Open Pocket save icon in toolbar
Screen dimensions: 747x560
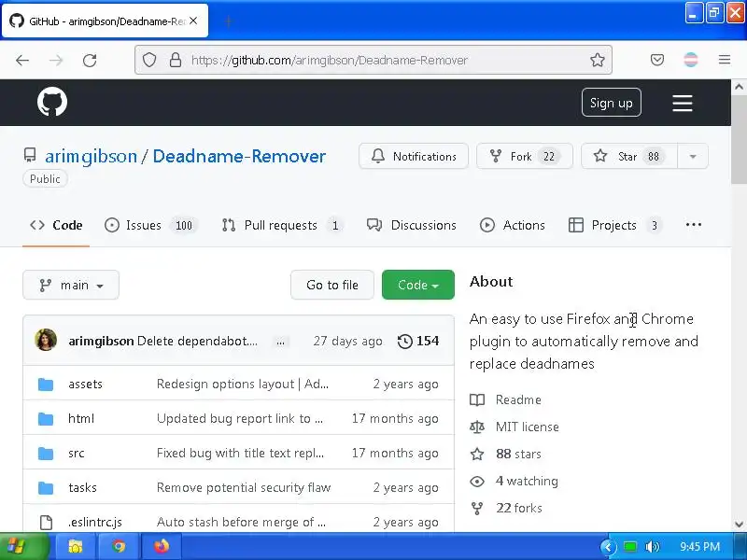pyautogui.click(x=657, y=60)
